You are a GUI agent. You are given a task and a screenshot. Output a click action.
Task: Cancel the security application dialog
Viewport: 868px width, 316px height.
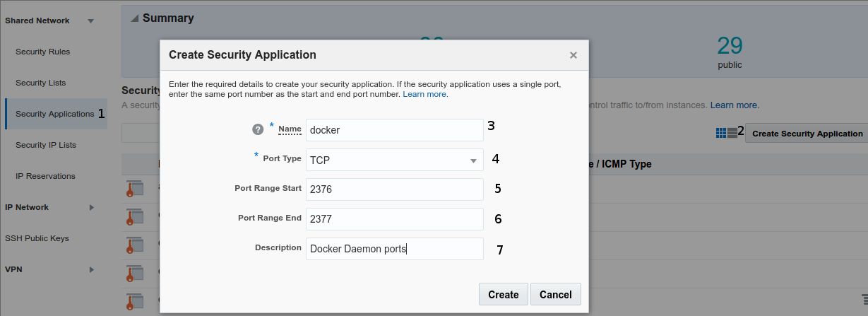pos(555,294)
